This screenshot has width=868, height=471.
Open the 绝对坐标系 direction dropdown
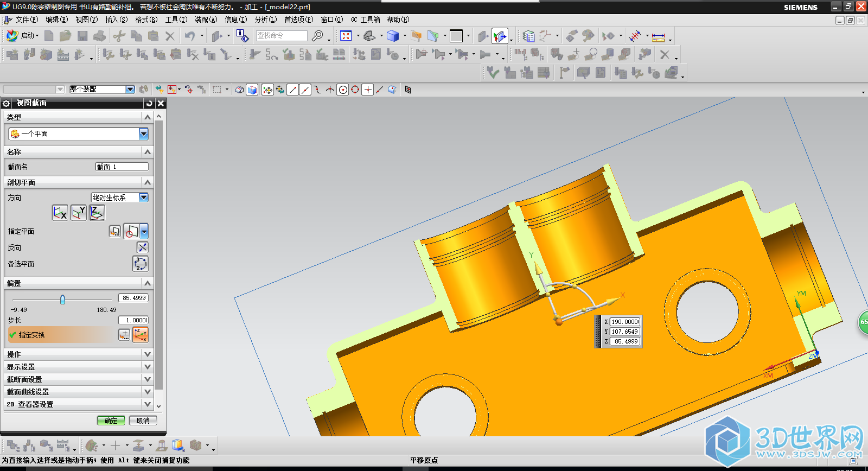click(144, 198)
